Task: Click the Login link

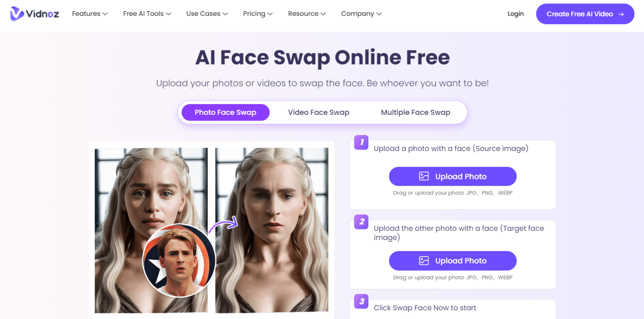Action: pyautogui.click(x=516, y=14)
